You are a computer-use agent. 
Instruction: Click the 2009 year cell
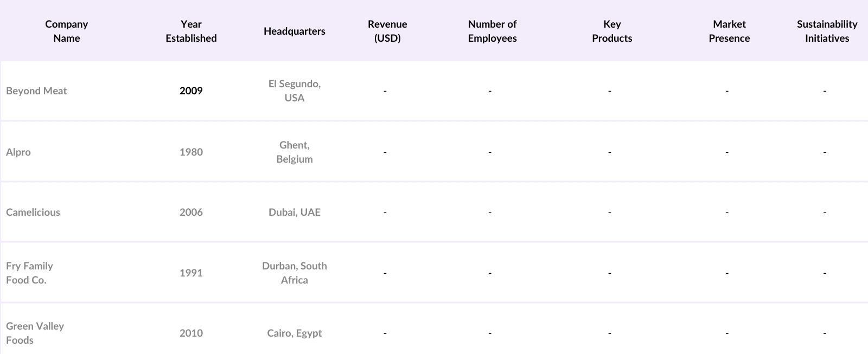(x=191, y=91)
